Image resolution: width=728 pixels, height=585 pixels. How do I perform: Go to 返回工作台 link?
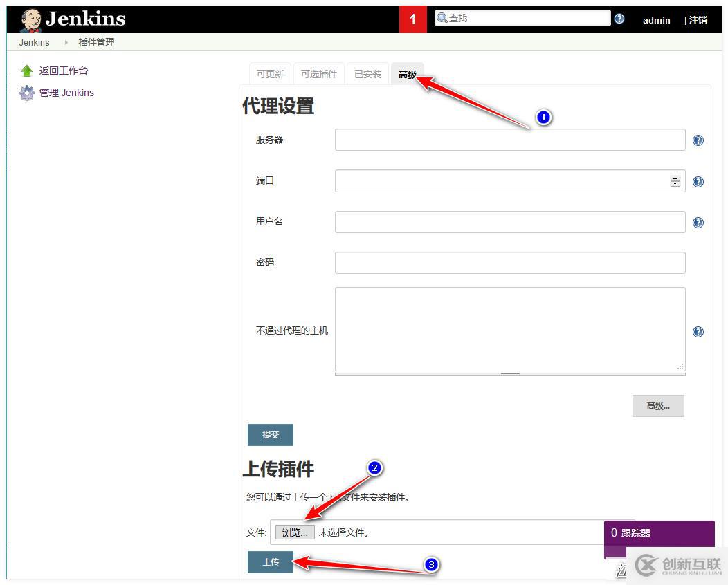pyautogui.click(x=64, y=71)
